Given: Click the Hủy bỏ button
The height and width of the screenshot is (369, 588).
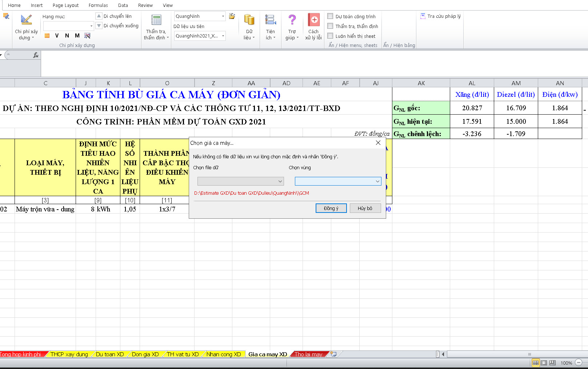Looking at the screenshot, I should pos(365,208).
